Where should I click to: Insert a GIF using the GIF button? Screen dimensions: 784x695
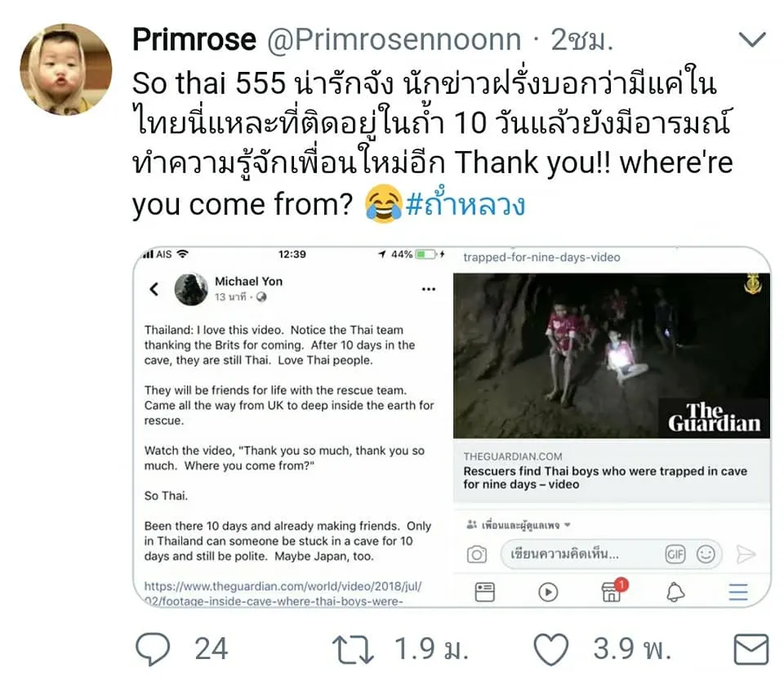(x=675, y=554)
